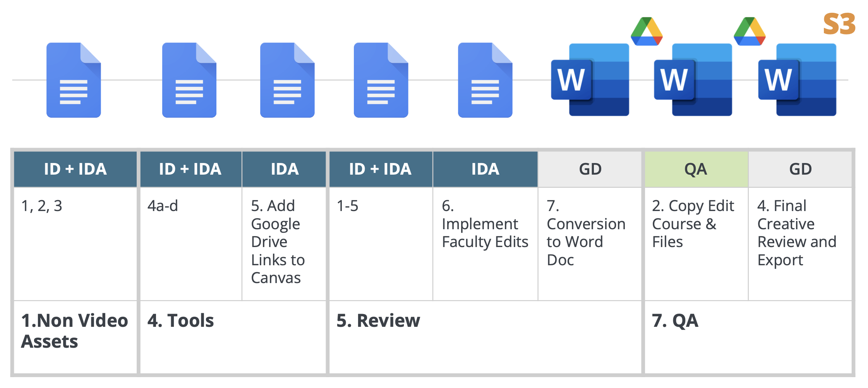Image resolution: width=868 pixels, height=388 pixels.
Task: Select the 'ID + IDA' header above '4a-d'
Action: (190, 169)
